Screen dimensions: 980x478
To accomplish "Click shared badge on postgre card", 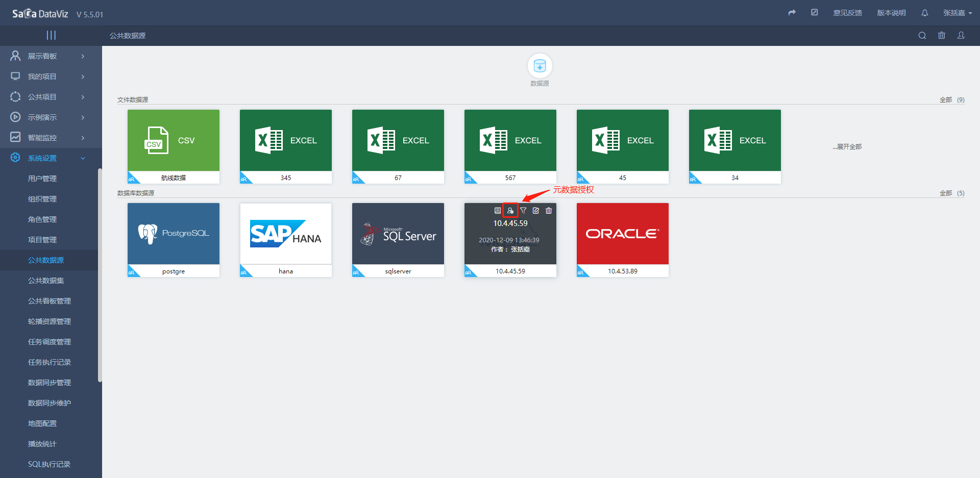I will [132, 272].
